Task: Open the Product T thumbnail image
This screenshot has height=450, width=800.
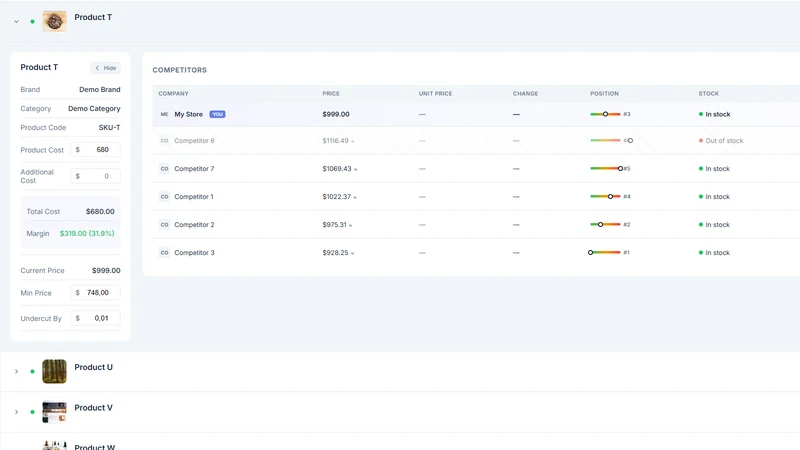Action: click(x=54, y=21)
